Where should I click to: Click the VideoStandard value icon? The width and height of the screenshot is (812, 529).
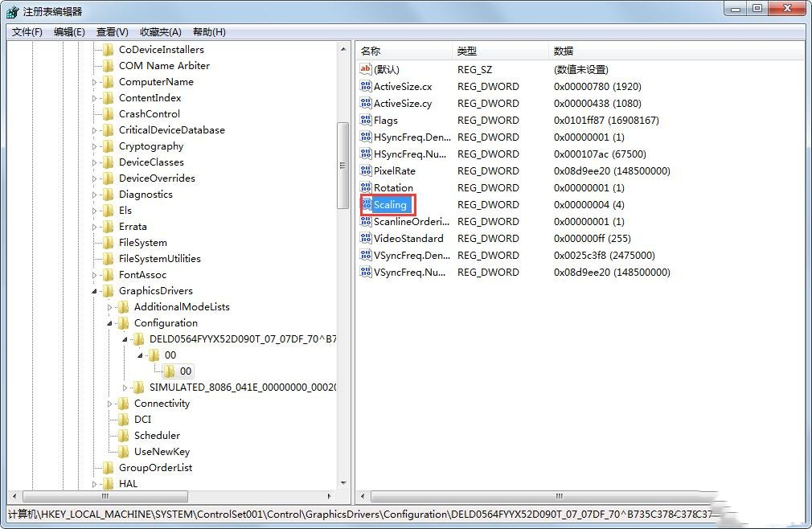tap(366, 238)
